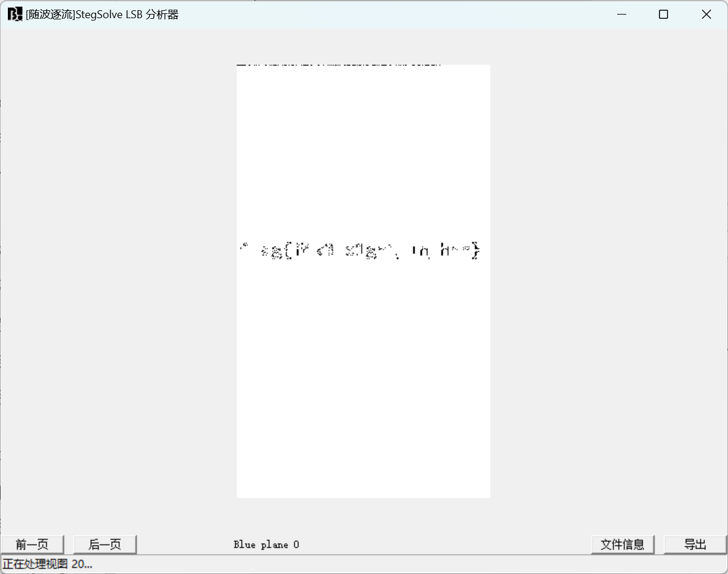This screenshot has width=728, height=574.
Task: Open the 文件信息 file information dialog
Action: tap(623, 544)
